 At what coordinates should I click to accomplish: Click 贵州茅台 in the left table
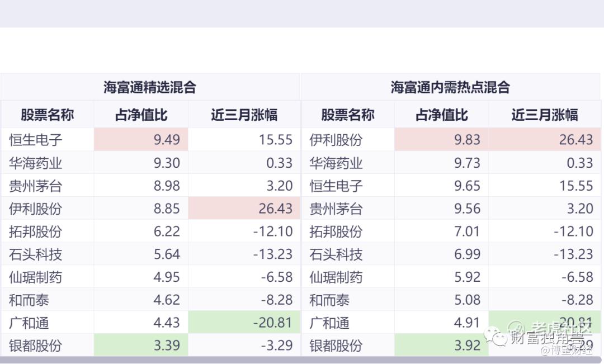pos(36,186)
